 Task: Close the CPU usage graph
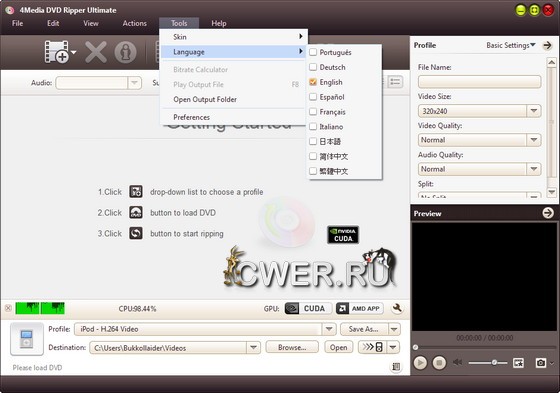tap(8, 308)
